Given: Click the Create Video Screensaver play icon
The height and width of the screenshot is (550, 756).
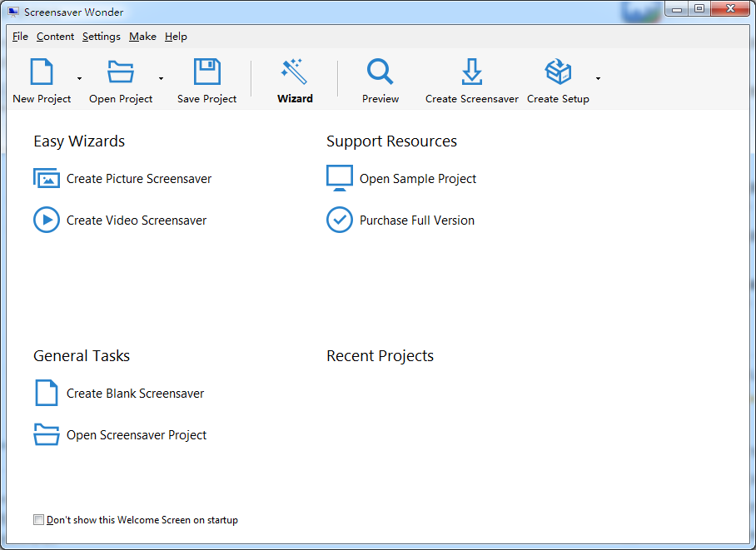Looking at the screenshot, I should click(47, 220).
